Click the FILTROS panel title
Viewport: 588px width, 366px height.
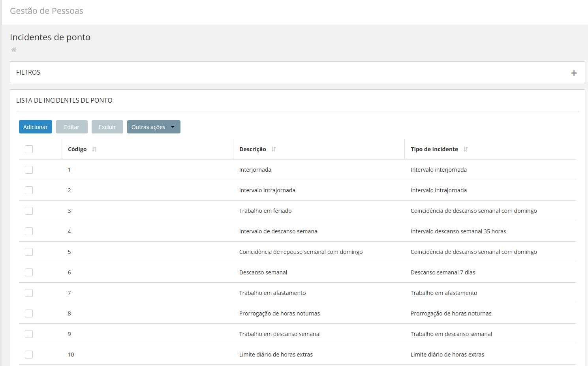click(x=28, y=72)
